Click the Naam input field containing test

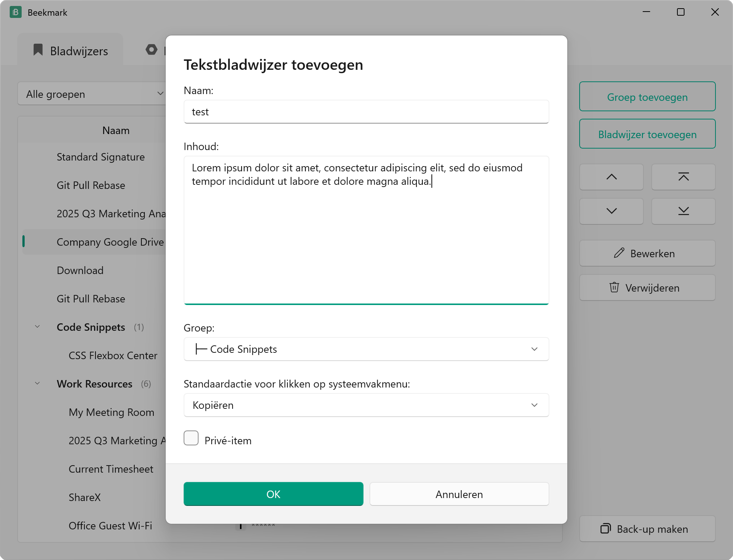click(x=366, y=112)
